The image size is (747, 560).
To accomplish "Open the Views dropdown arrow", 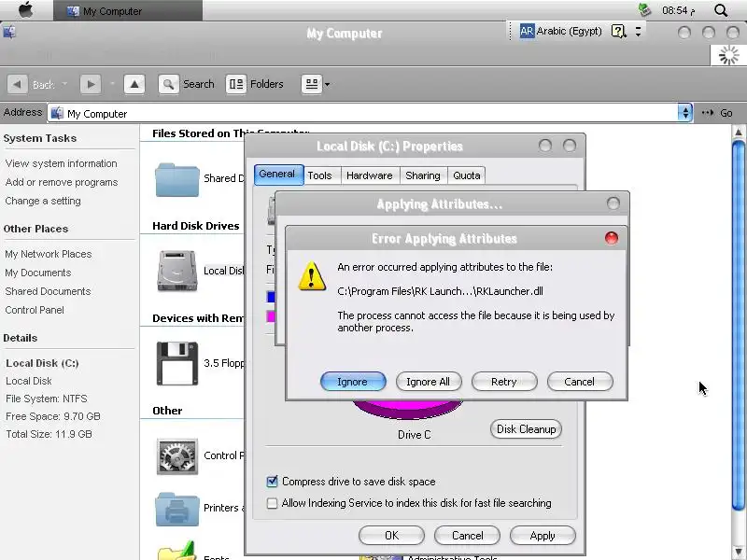I will tap(328, 85).
